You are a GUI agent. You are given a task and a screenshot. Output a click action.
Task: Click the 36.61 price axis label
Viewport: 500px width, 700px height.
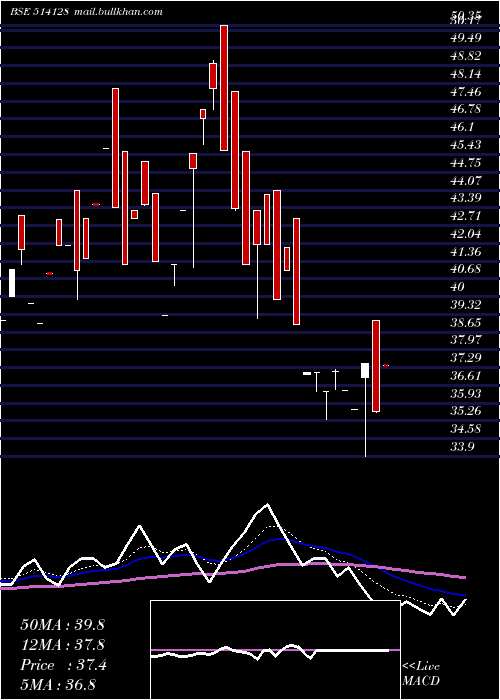[466, 376]
